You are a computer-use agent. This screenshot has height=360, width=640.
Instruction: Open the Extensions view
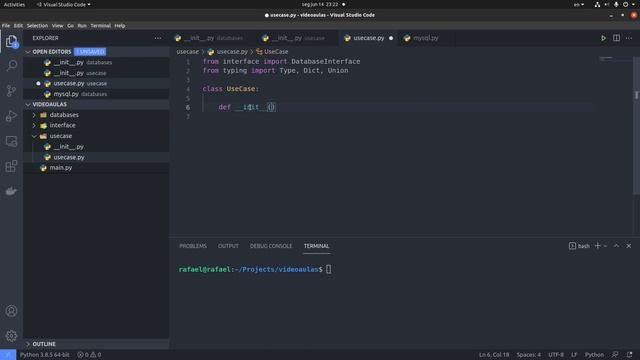point(11,166)
